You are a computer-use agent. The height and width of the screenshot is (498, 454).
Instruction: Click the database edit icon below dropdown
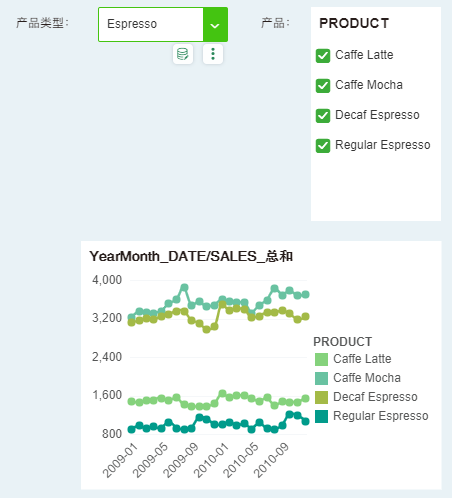(183, 54)
